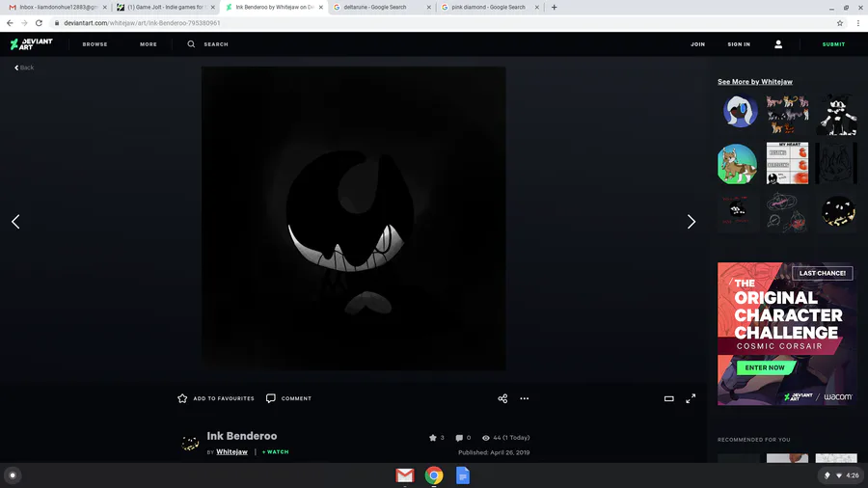This screenshot has width=868, height=488.
Task: Click the Add to Favourites star
Action: pyautogui.click(x=182, y=398)
